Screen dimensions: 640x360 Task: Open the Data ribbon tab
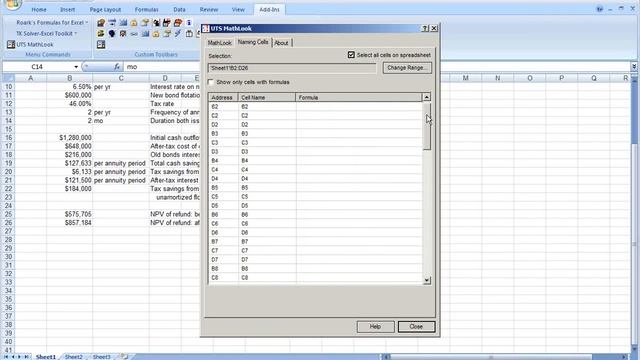click(179, 9)
